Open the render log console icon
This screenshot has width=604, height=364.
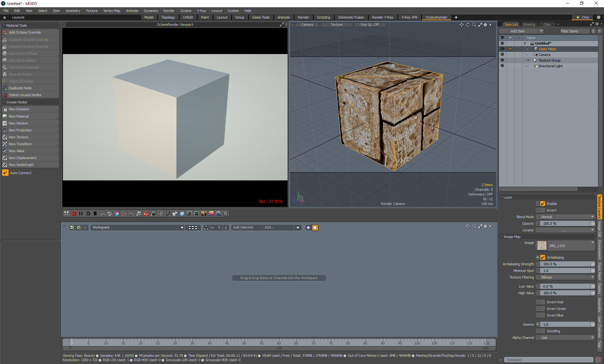189,214
